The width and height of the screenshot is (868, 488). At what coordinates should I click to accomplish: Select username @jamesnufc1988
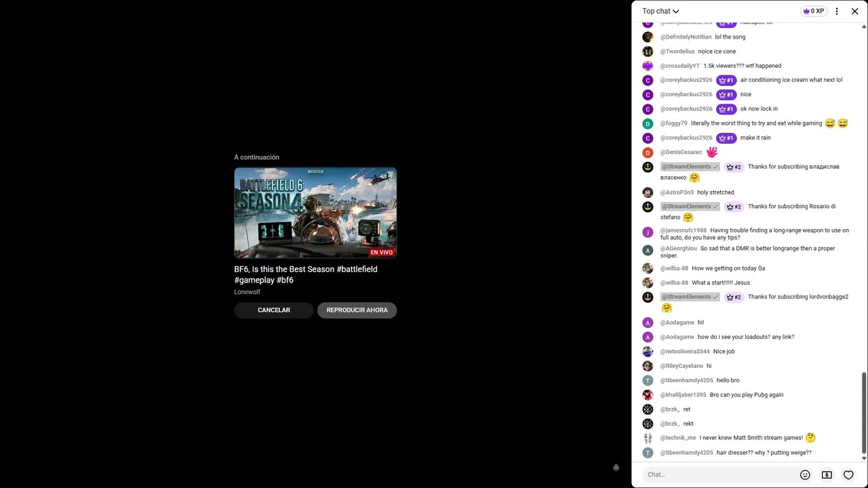pos(684,230)
